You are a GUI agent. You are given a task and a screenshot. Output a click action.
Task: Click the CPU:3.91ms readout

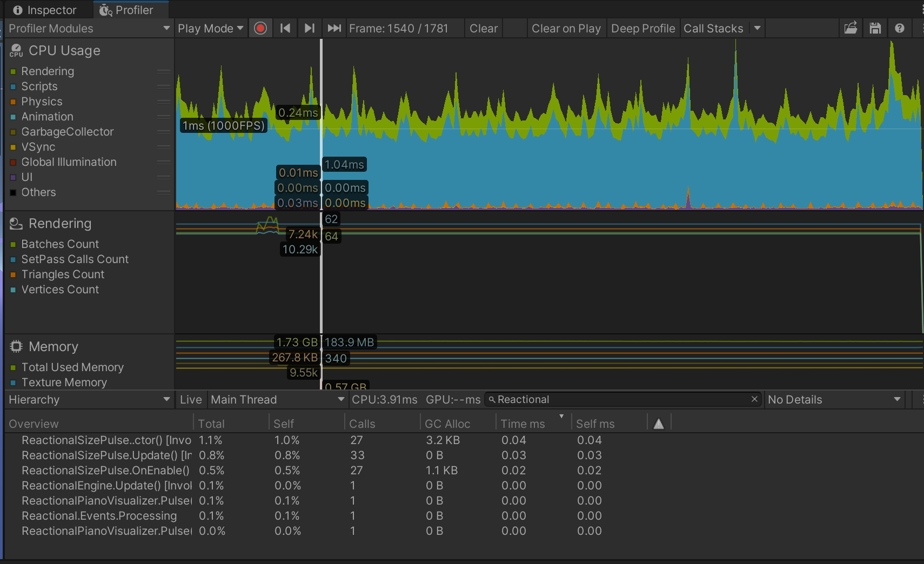[x=384, y=400]
